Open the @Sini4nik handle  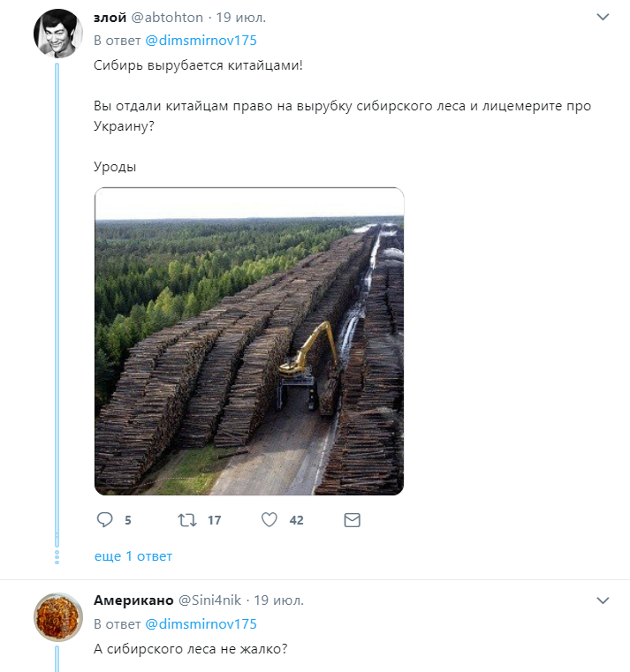click(x=209, y=600)
